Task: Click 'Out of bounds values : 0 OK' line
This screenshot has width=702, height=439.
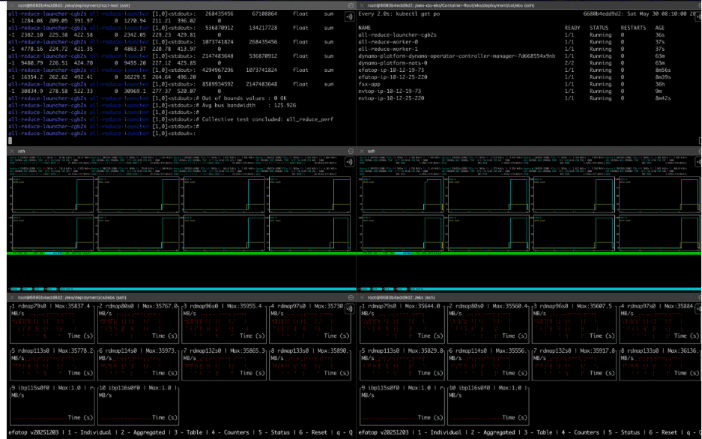Action: (x=244, y=98)
